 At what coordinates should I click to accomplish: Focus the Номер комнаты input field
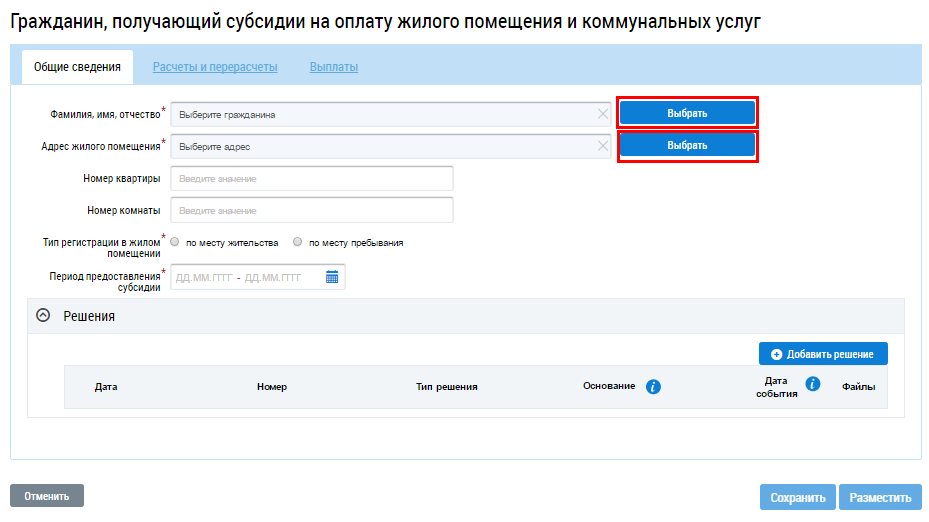(312, 210)
